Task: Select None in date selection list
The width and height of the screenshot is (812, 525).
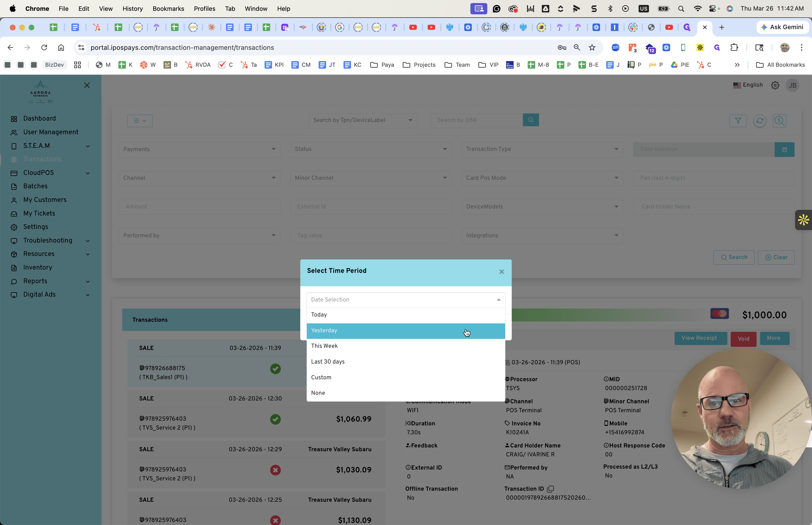Action: tap(406, 393)
